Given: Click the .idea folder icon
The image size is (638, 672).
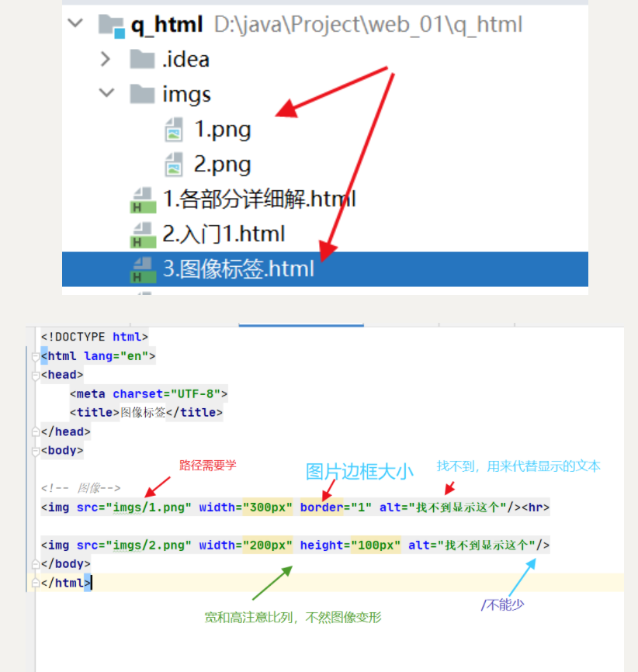Looking at the screenshot, I should point(142,59).
